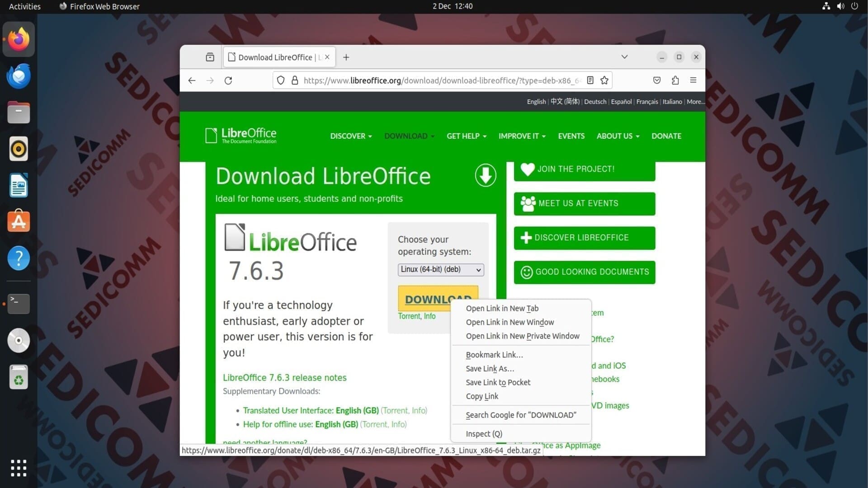Switch site language to Deutsch

(x=595, y=102)
